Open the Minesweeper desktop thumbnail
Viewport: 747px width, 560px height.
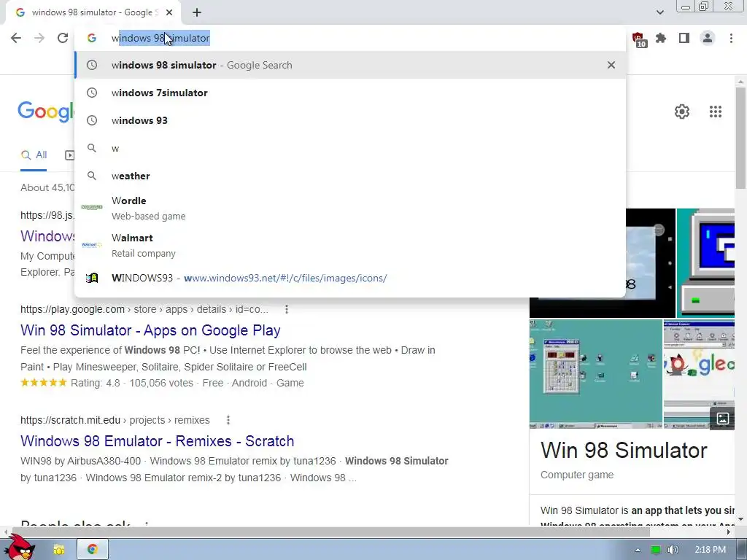pyautogui.click(x=595, y=374)
